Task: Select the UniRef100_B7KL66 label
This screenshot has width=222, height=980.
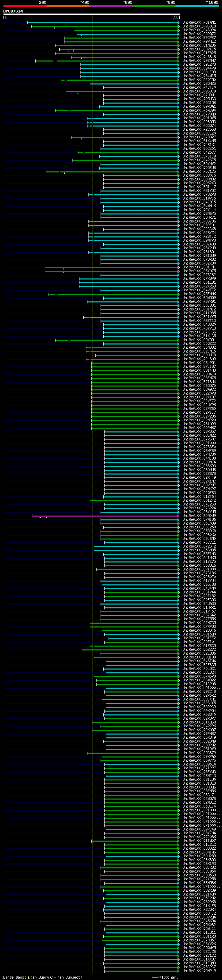Action: tap(199, 332)
